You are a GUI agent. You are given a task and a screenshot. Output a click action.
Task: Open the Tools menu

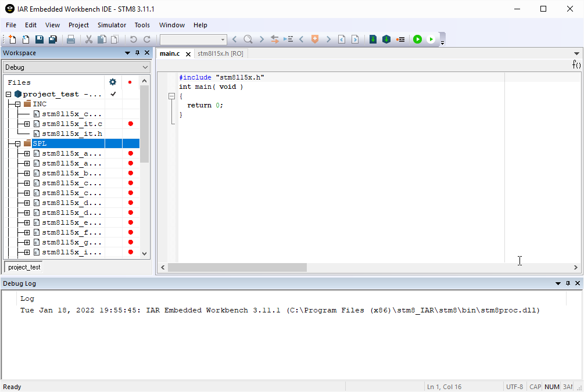pos(142,25)
